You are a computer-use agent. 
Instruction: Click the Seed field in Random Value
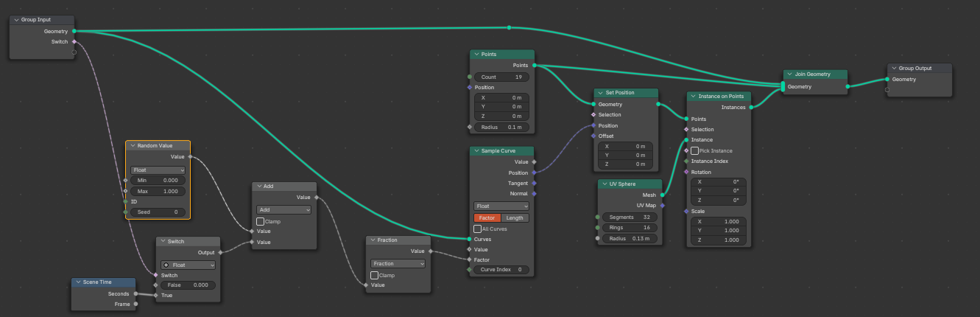tap(158, 212)
